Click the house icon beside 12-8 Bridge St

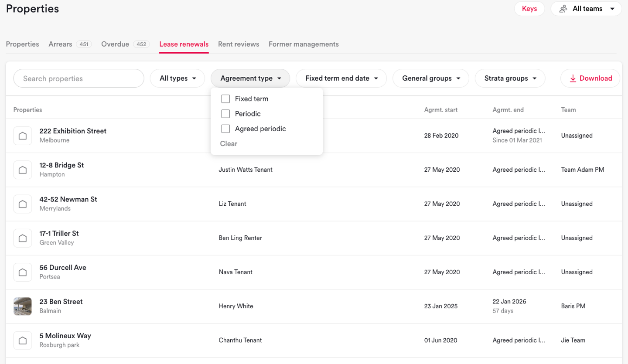click(23, 170)
